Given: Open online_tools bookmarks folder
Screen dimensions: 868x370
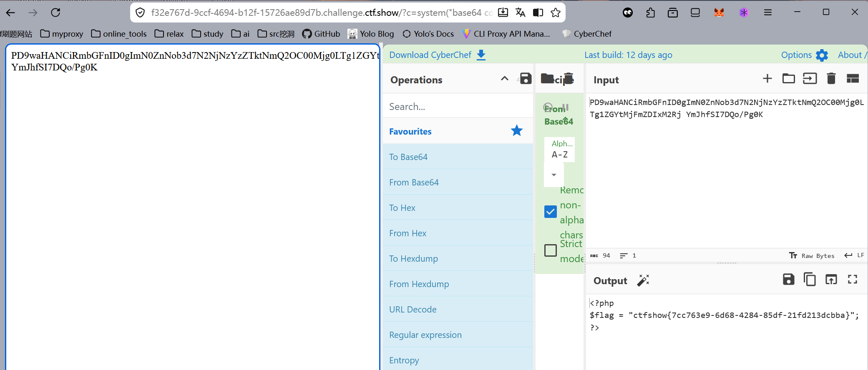Looking at the screenshot, I should [x=119, y=34].
